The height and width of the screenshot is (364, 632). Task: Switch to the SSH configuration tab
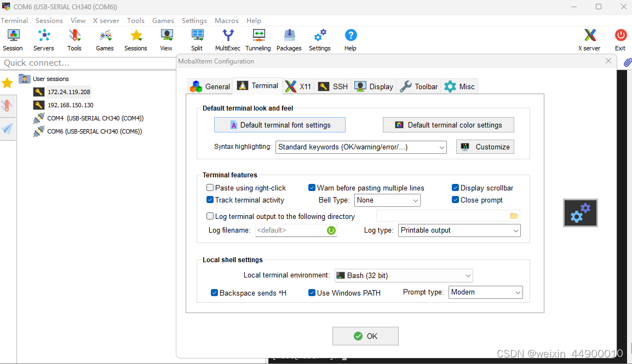click(x=333, y=86)
